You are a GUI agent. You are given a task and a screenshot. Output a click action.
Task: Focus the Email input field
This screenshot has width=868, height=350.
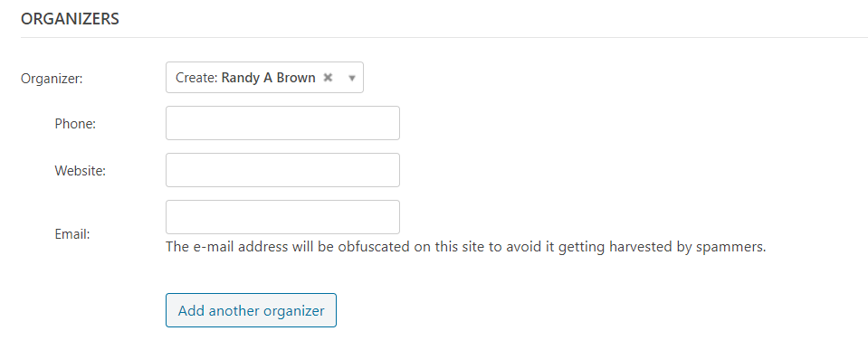point(282,217)
